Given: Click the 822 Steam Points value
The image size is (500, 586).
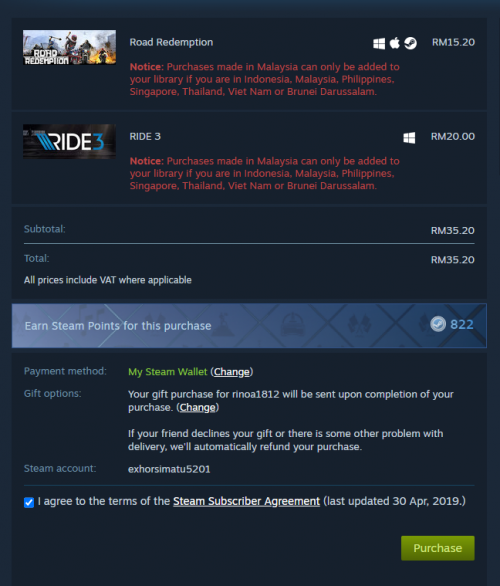Looking at the screenshot, I should tap(462, 324).
